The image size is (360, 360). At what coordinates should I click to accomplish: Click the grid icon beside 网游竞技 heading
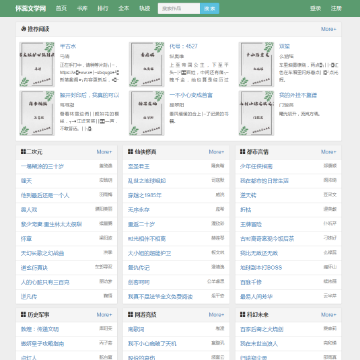tap(130, 315)
